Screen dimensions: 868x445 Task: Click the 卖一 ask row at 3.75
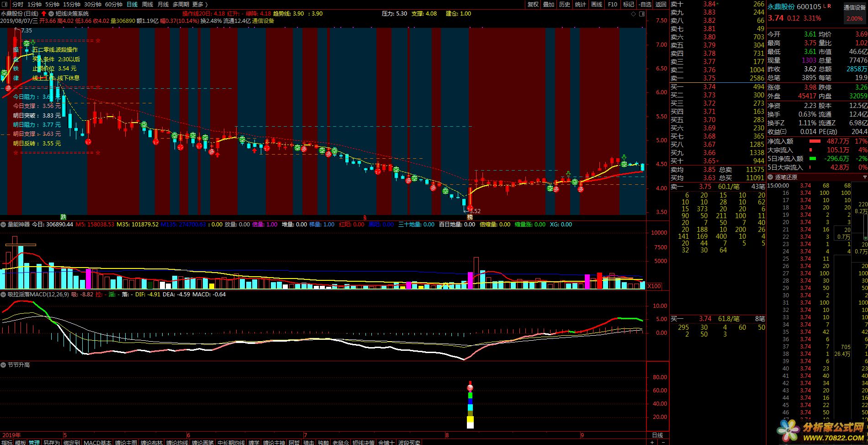(717, 78)
